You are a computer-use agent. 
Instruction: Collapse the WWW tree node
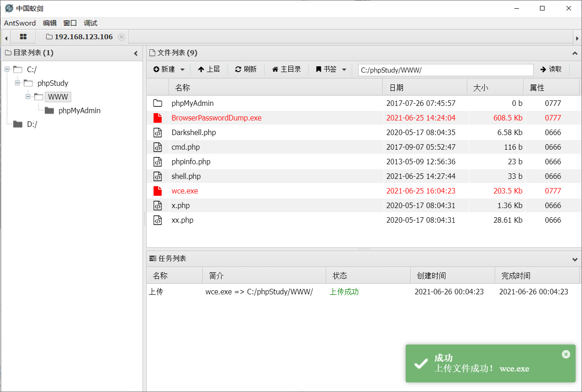(x=28, y=97)
